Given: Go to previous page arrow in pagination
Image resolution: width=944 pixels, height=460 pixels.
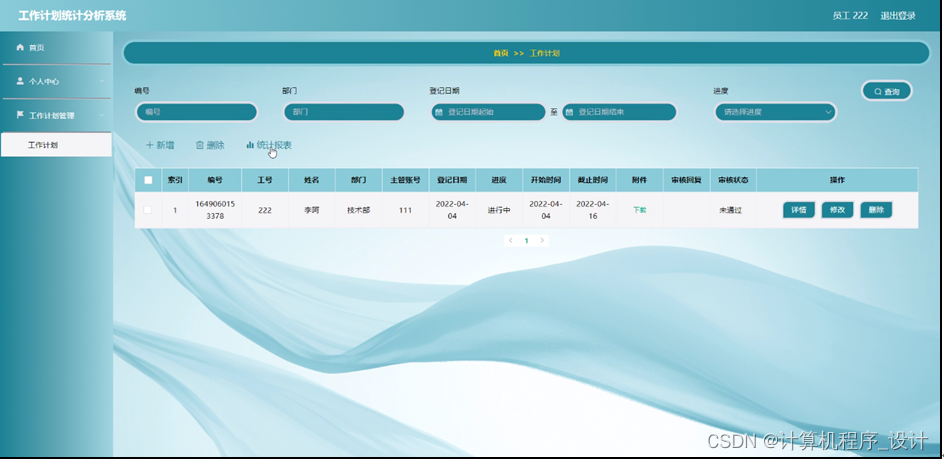Looking at the screenshot, I should (511, 240).
